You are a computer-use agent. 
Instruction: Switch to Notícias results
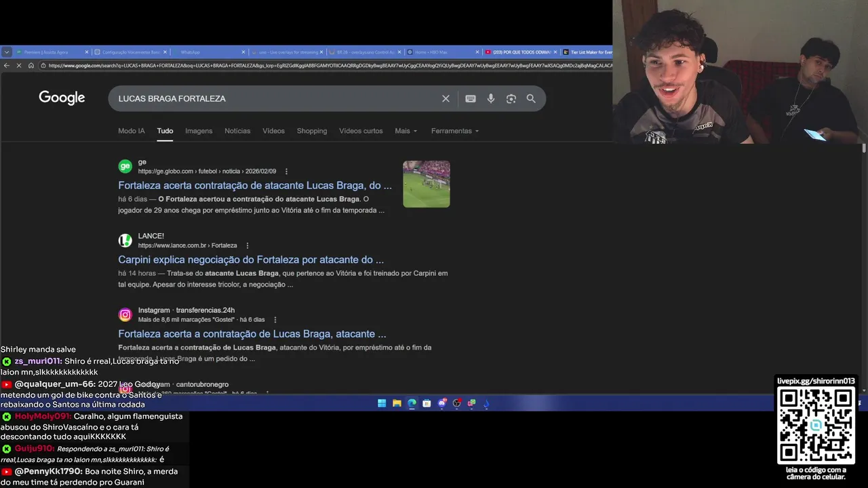[237, 131]
